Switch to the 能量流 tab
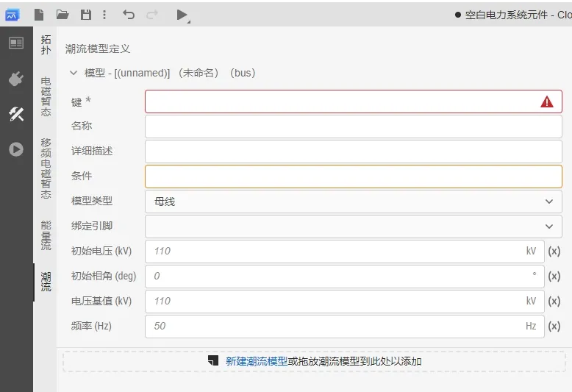 point(46,235)
